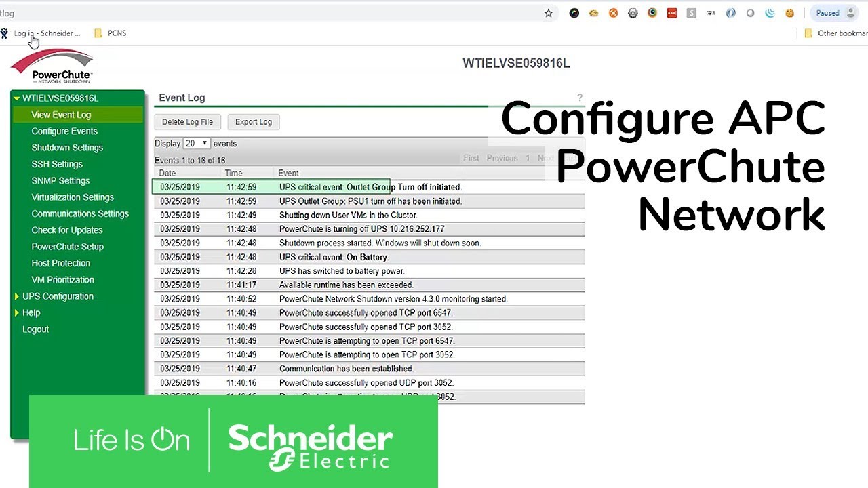Open SNMP Settings page
This screenshot has width=868, height=488.
coord(60,180)
